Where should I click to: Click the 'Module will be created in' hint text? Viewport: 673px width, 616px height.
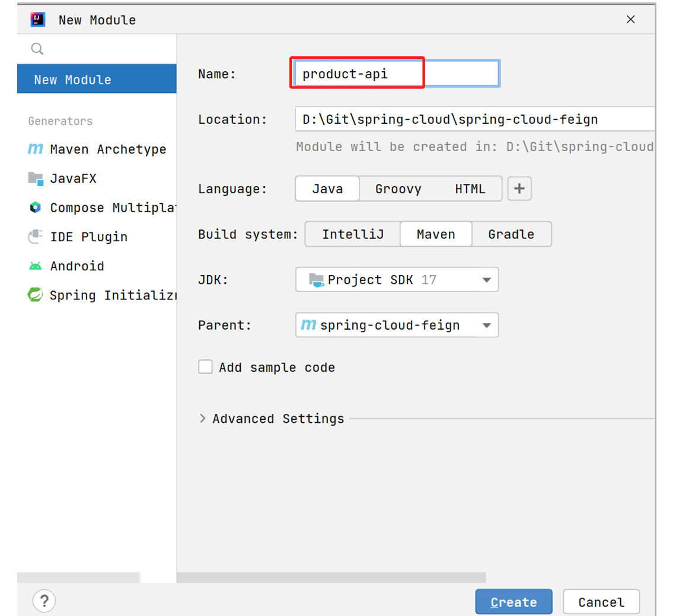pyautogui.click(x=475, y=147)
